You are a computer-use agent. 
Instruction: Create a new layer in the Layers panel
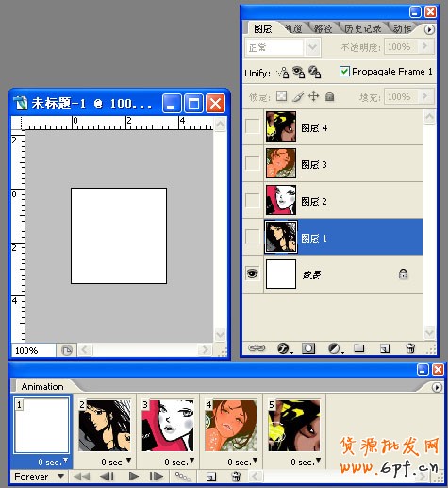click(385, 348)
